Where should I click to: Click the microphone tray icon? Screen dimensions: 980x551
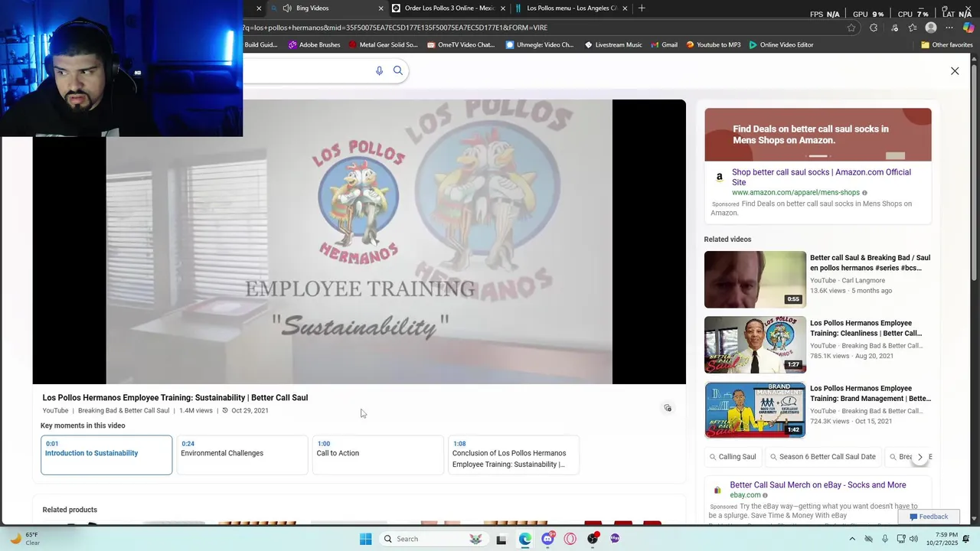885,539
